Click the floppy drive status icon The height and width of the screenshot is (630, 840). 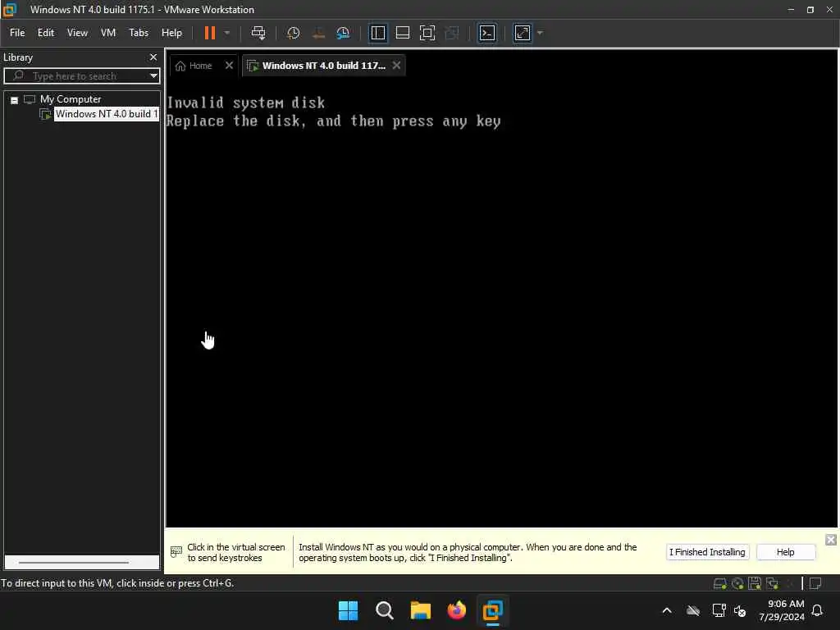click(755, 583)
